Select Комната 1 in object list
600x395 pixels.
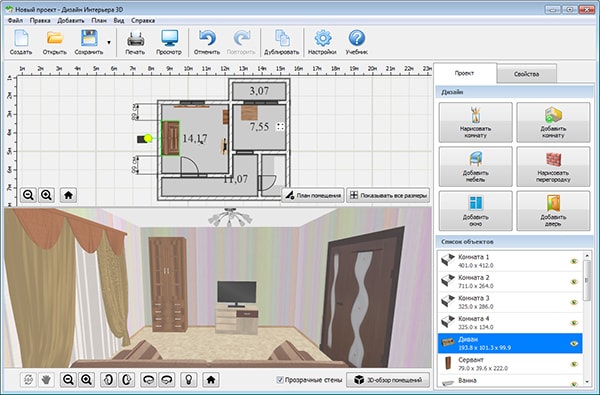pyautogui.click(x=510, y=261)
